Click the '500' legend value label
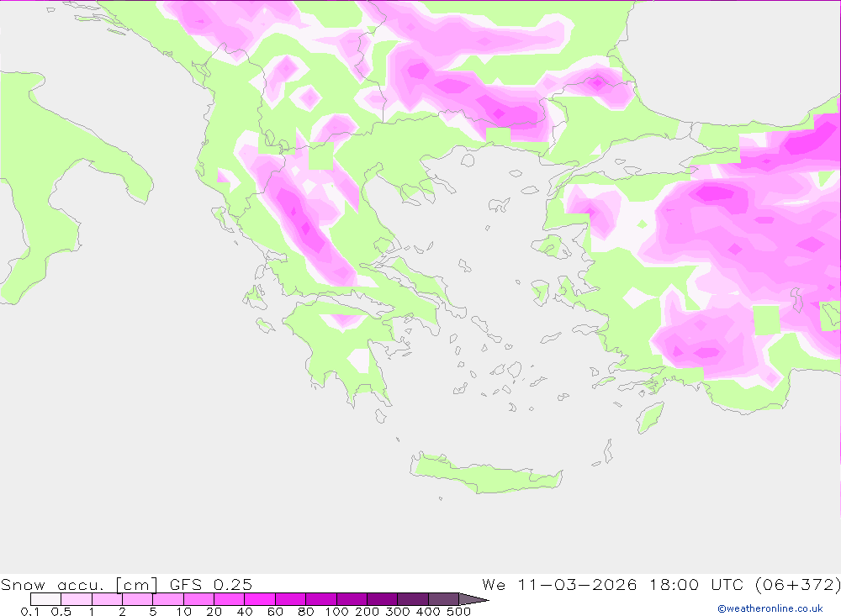The height and width of the screenshot is (616, 841). pyautogui.click(x=459, y=611)
